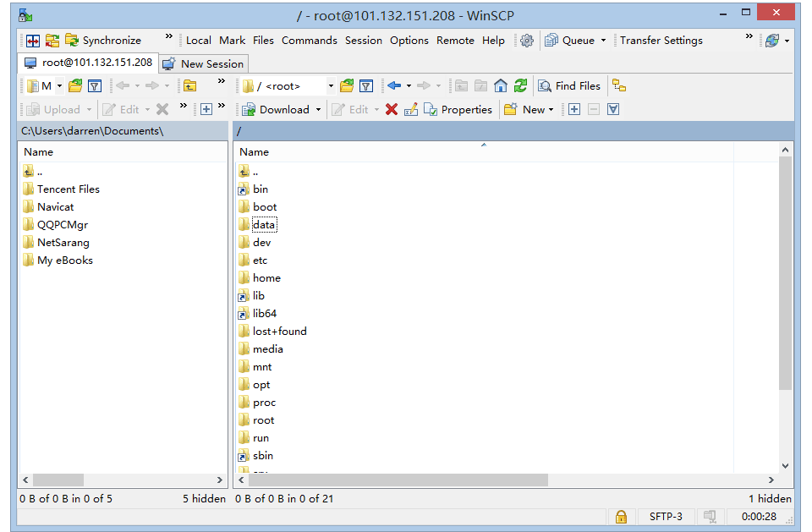Select the remote data folder
Image resolution: width=812 pixels, height=532 pixels.
tap(264, 225)
